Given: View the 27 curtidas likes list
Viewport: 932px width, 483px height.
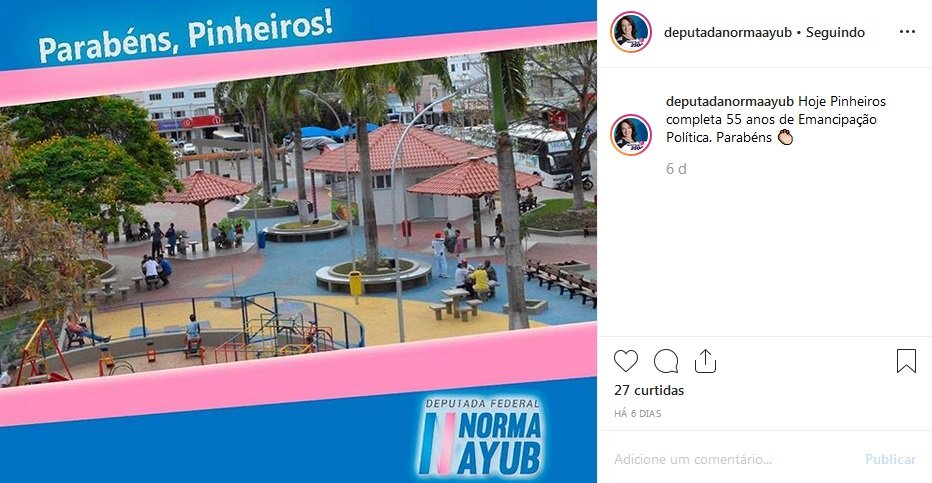Looking at the screenshot, I should pos(649,390).
